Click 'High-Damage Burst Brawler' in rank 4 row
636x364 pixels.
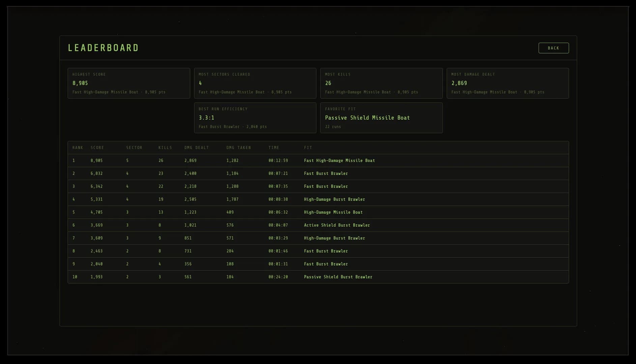(x=335, y=199)
